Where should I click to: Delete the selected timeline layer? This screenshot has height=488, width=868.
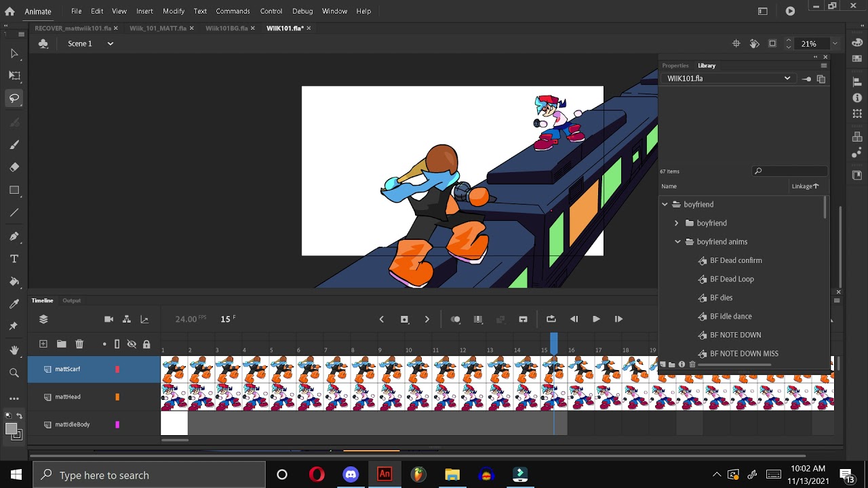[79, 344]
